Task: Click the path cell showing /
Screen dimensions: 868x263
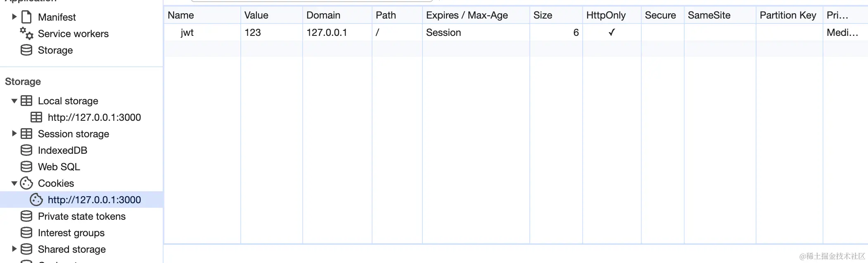Action: (x=397, y=32)
